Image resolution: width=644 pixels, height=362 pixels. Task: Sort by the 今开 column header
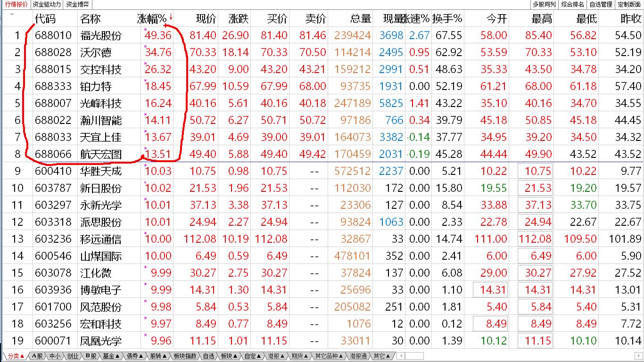point(496,19)
